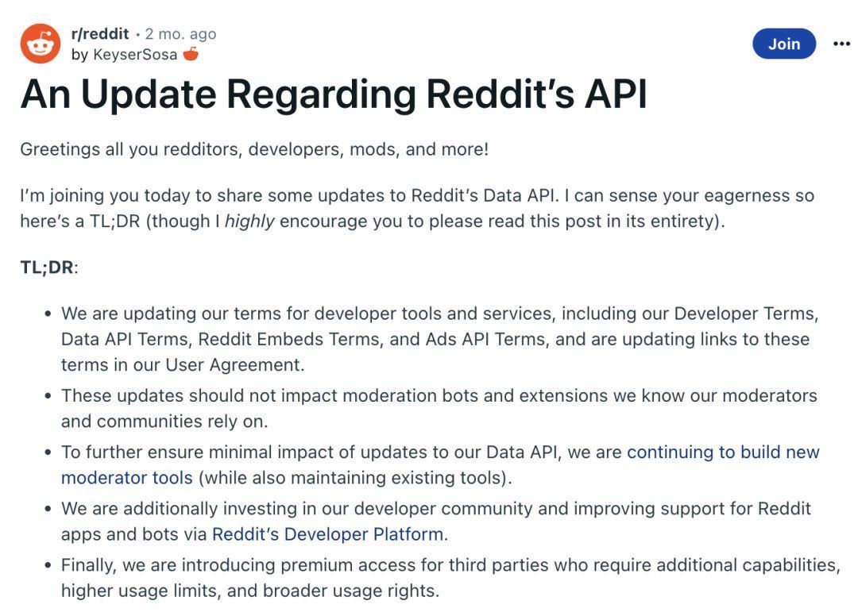Screen dimensions: 858x616
Task: Click the bullet on investing in developer community
Action: click(435, 521)
